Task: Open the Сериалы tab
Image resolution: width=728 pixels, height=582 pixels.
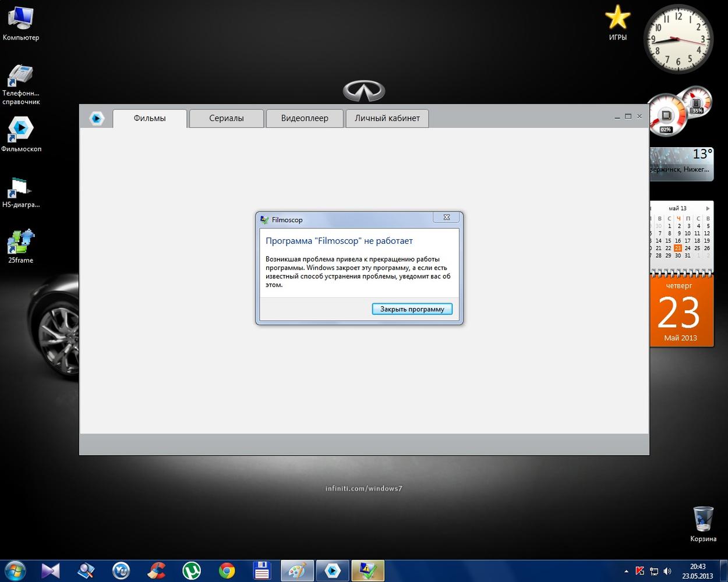Action: point(227,118)
